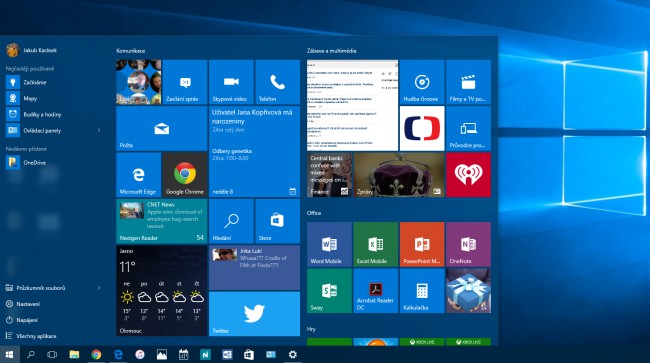Open the Pošta mail tile
This screenshot has width=650, height=363.
[x=162, y=128]
